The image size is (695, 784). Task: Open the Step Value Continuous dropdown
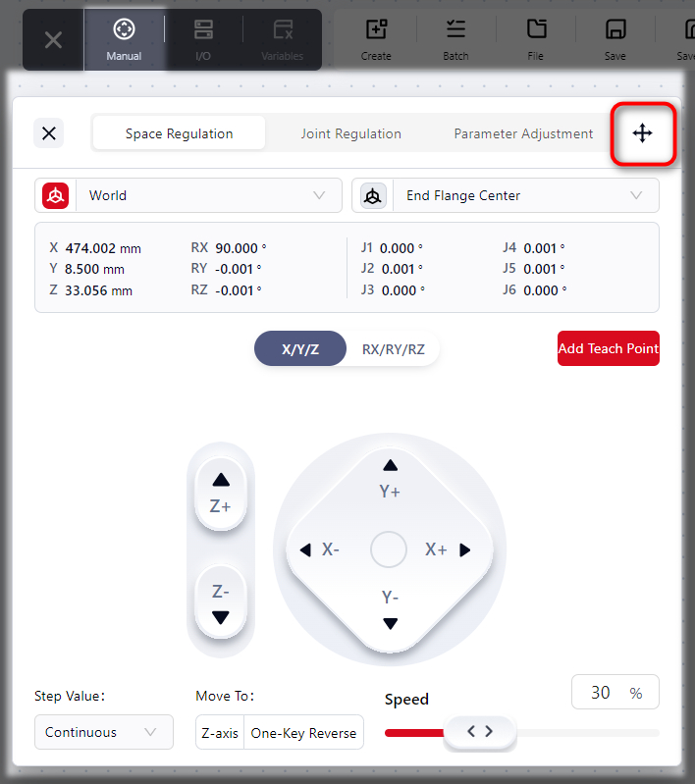103,732
